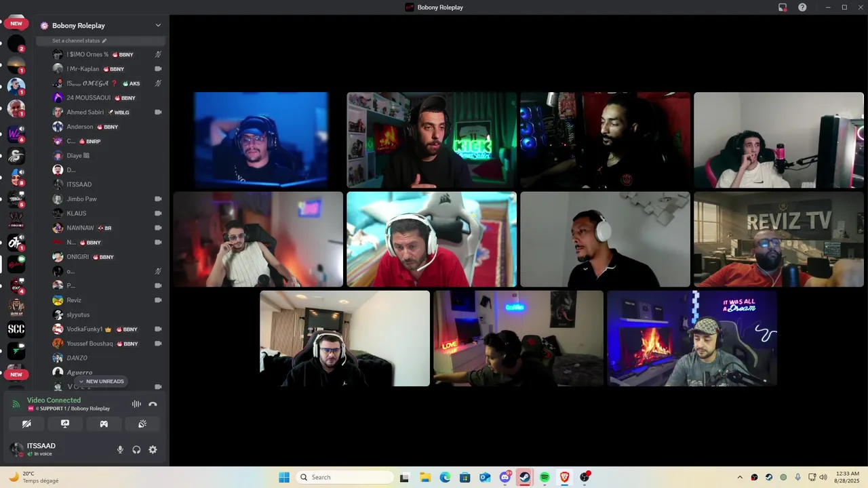
Task: Open File Explorer from taskbar
Action: click(x=425, y=477)
